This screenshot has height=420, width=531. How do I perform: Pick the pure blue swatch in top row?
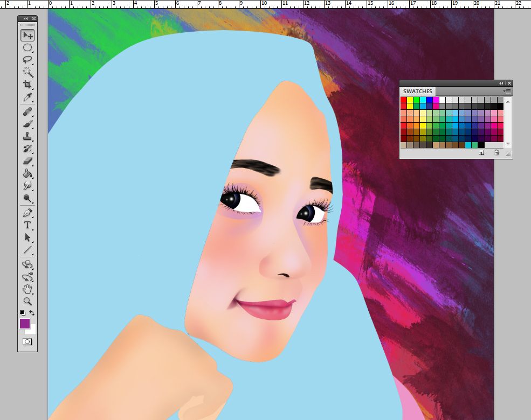(430, 100)
